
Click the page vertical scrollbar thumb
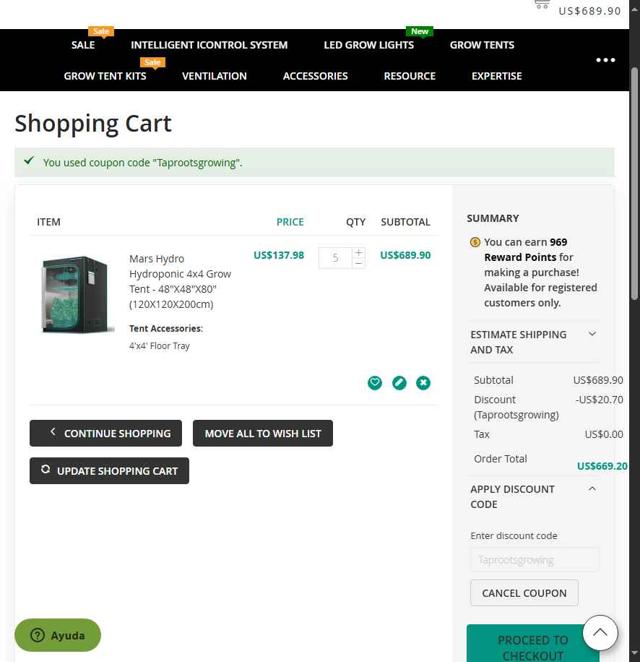click(635, 184)
